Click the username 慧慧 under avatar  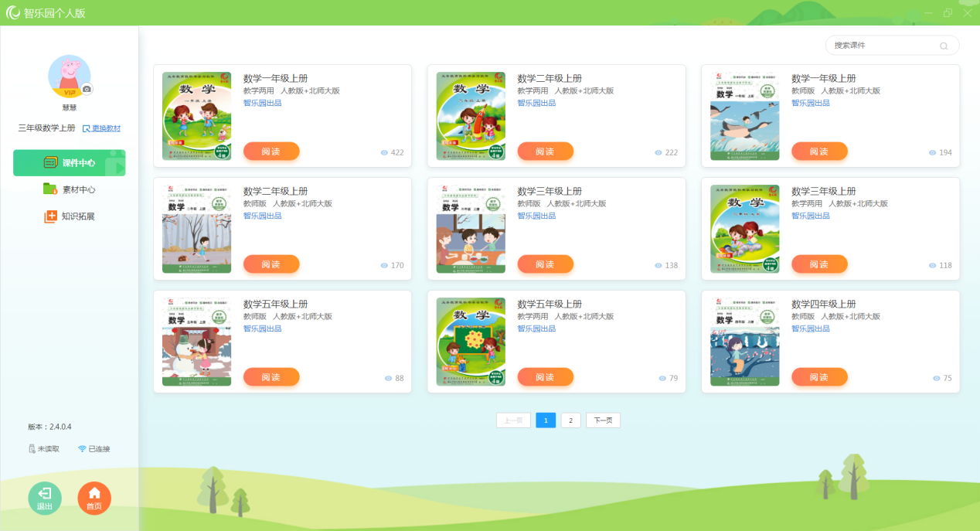tap(70, 108)
